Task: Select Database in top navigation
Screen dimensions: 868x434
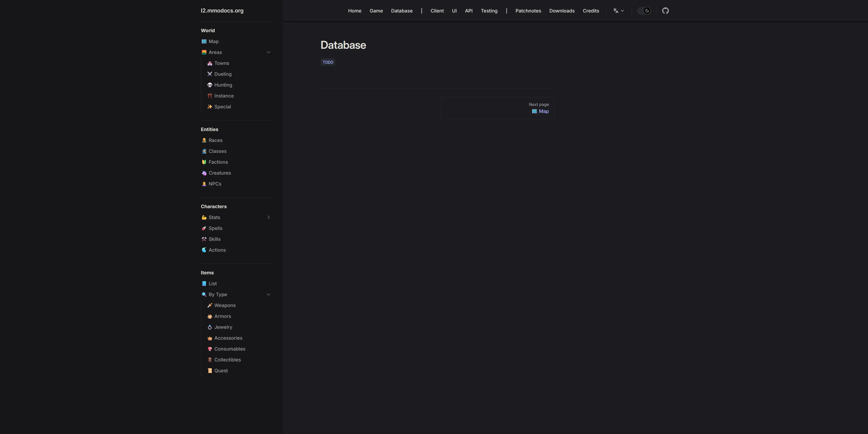Action: coord(402,11)
